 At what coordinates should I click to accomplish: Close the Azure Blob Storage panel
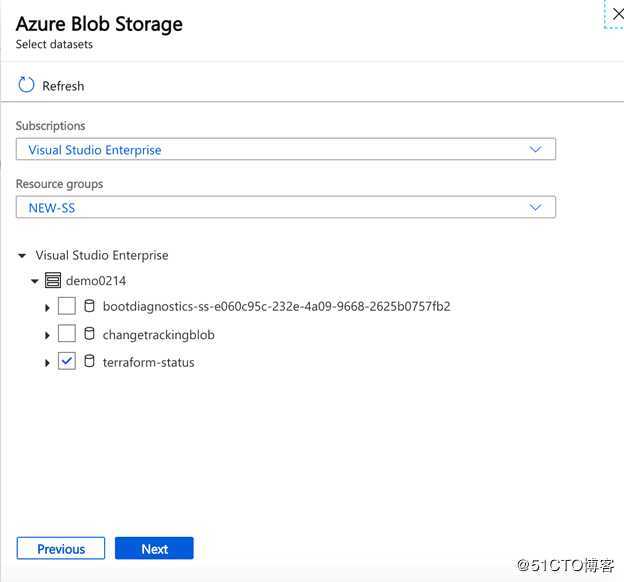pos(617,15)
